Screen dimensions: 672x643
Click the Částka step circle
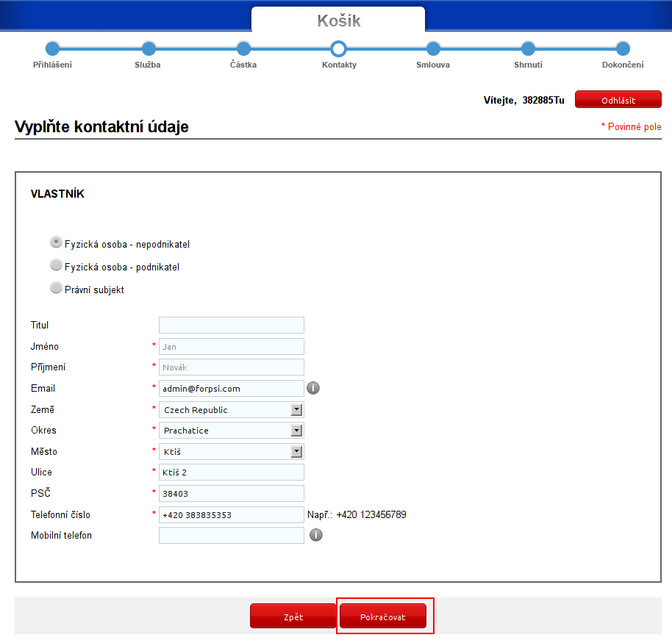243,49
